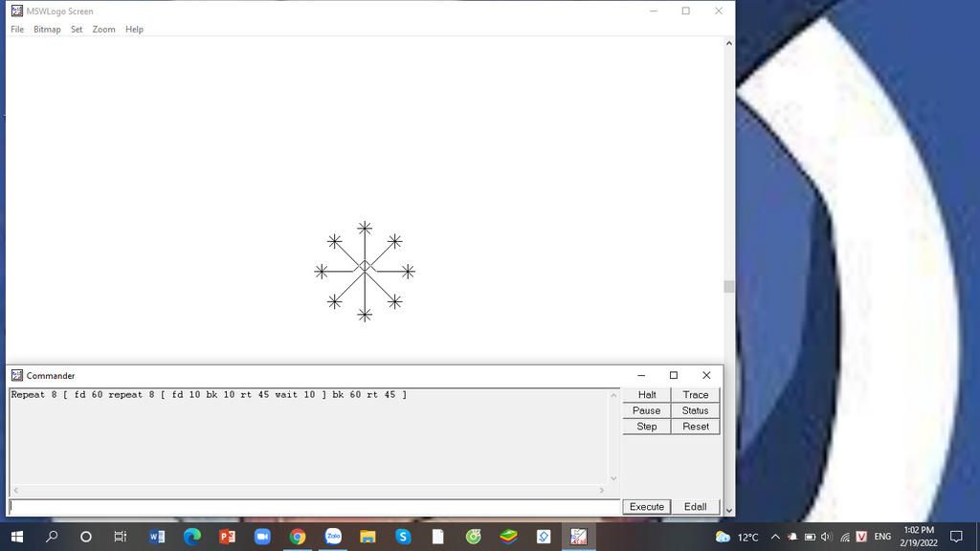Click the red V tray icon

(x=862, y=537)
